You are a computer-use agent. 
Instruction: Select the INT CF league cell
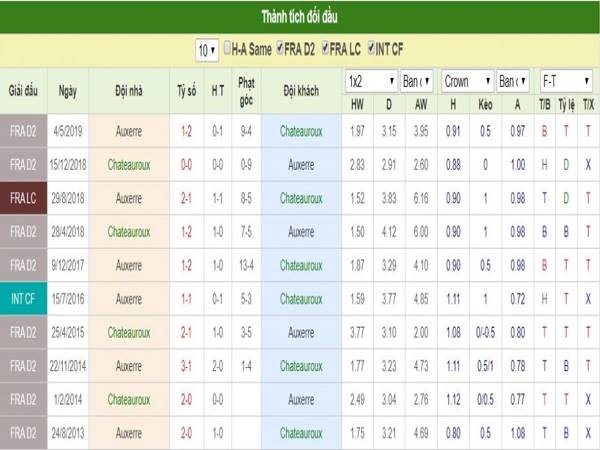tap(23, 298)
